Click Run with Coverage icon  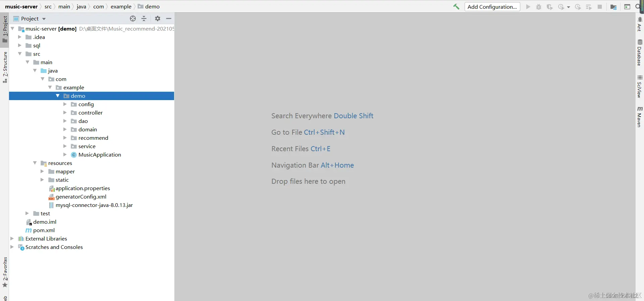click(549, 7)
